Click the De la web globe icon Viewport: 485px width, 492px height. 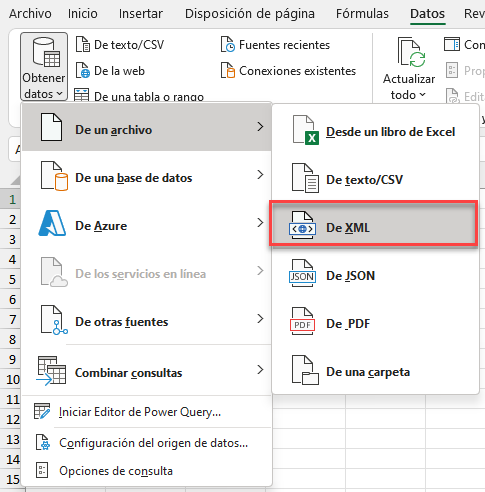click(x=83, y=70)
